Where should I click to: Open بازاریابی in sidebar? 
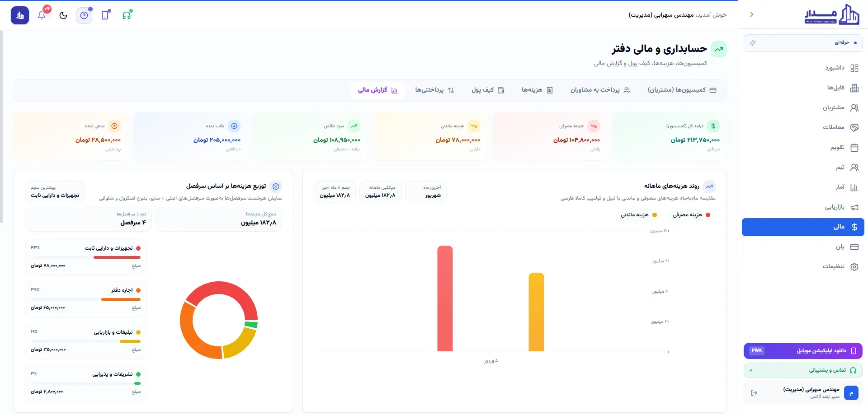[x=803, y=207]
